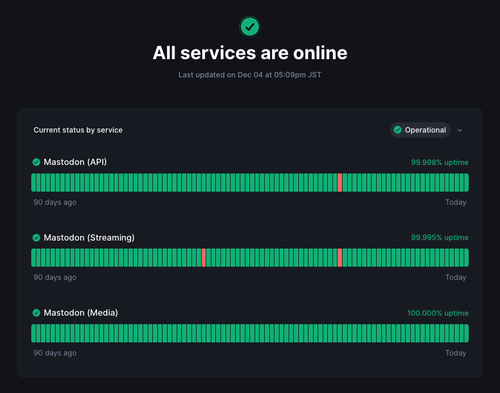
Task: Click the 'Current status by service' heading
Action: tap(78, 130)
